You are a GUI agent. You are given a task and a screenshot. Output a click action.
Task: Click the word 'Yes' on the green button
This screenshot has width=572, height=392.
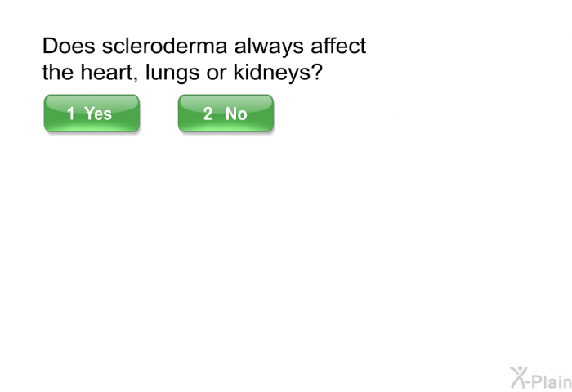click(x=98, y=114)
